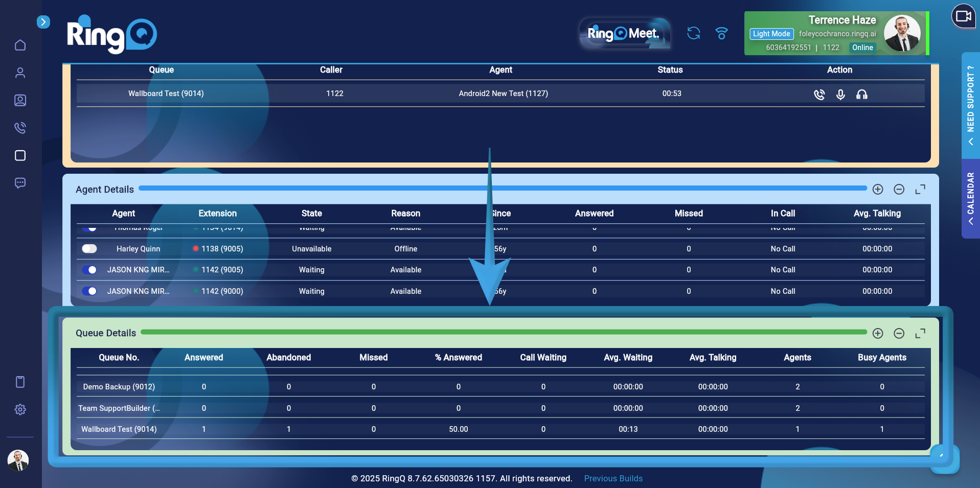This screenshot has width=980, height=488.
Task: Toggle off JASON KNG MIR 1142 (9005) switch
Action: point(89,270)
